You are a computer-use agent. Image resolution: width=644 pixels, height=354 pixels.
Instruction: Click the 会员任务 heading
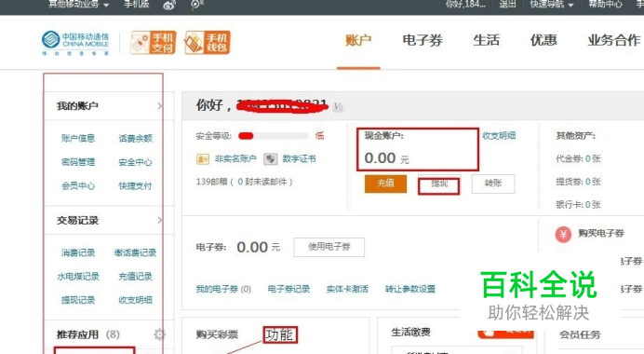[580, 334]
